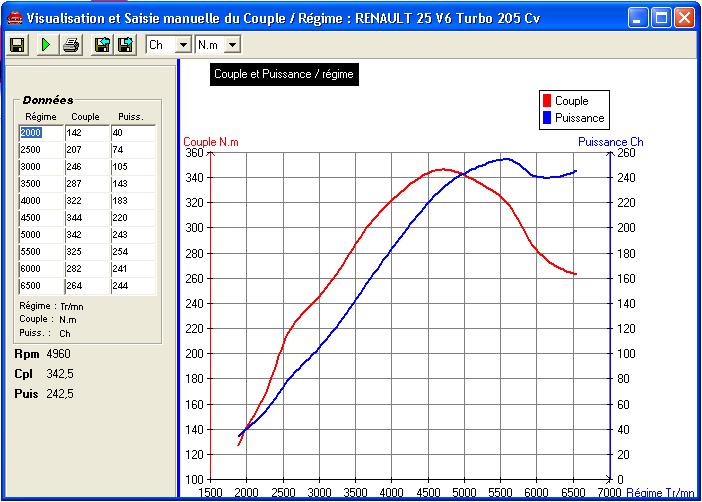Click the red car application icon
This screenshot has height=502, width=702.
tap(14, 18)
